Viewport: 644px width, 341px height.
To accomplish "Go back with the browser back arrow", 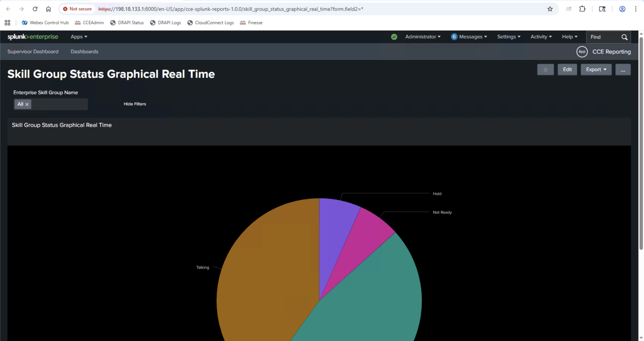I will (8, 9).
